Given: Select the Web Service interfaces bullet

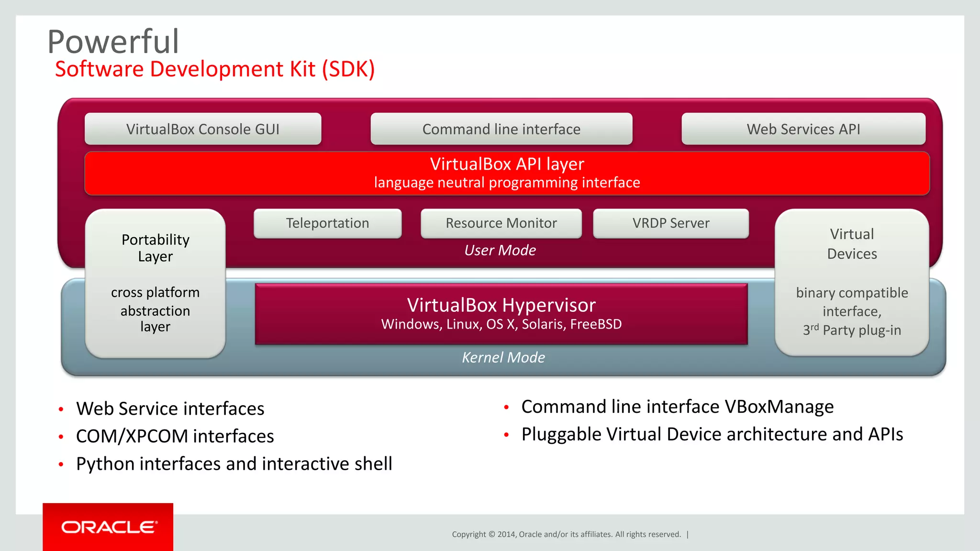Looking at the screenshot, I should [x=170, y=409].
